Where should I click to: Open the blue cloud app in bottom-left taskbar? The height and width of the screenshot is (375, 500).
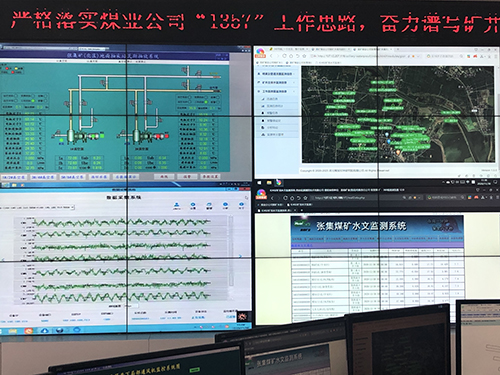[x=44, y=330]
